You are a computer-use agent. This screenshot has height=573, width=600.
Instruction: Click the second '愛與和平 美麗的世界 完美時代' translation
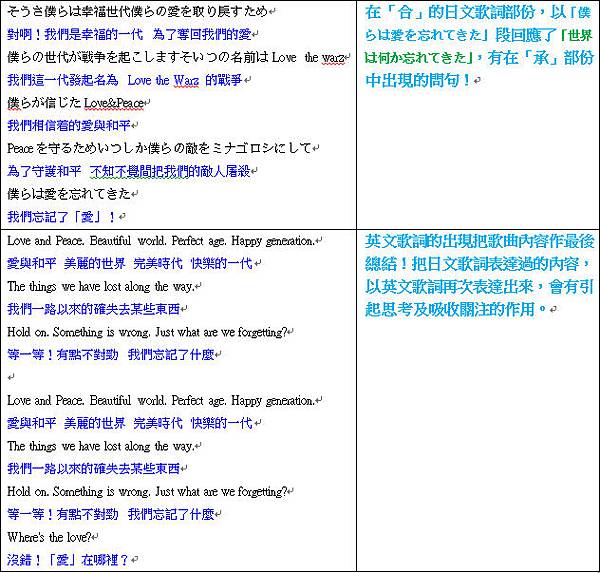[130, 423]
